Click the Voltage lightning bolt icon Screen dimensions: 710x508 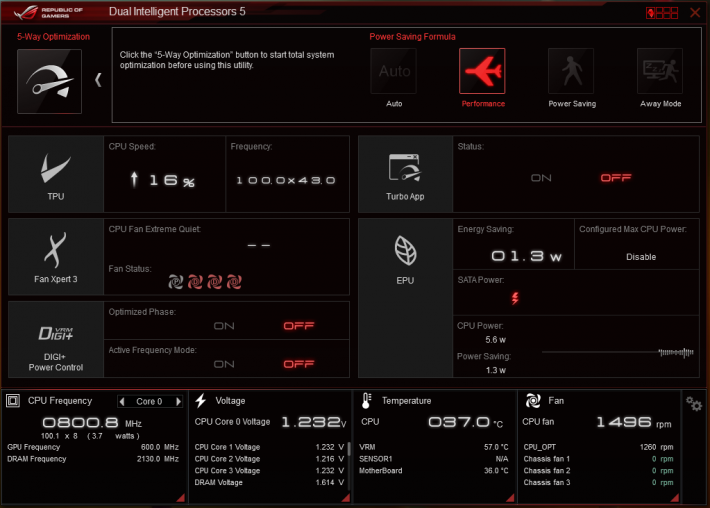(x=201, y=401)
